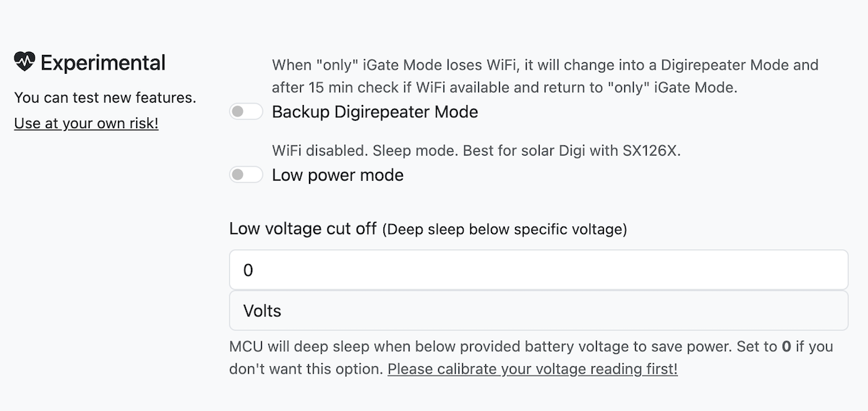This screenshot has width=868, height=411.
Task: Click the "Backup Digirepeater Mode" label text
Action: click(x=375, y=112)
